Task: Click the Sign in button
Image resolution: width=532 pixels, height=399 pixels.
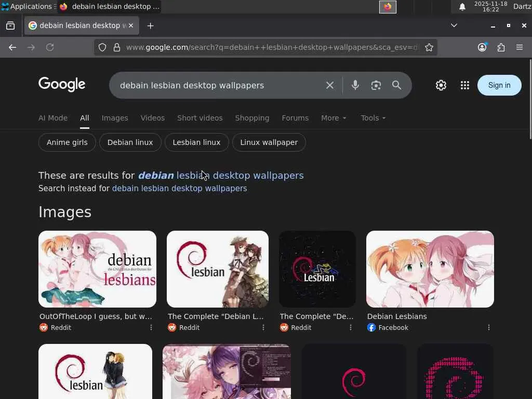Action: [x=499, y=85]
